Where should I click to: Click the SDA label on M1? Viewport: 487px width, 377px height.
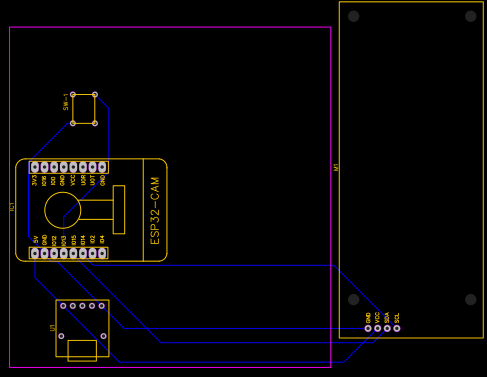(x=387, y=318)
